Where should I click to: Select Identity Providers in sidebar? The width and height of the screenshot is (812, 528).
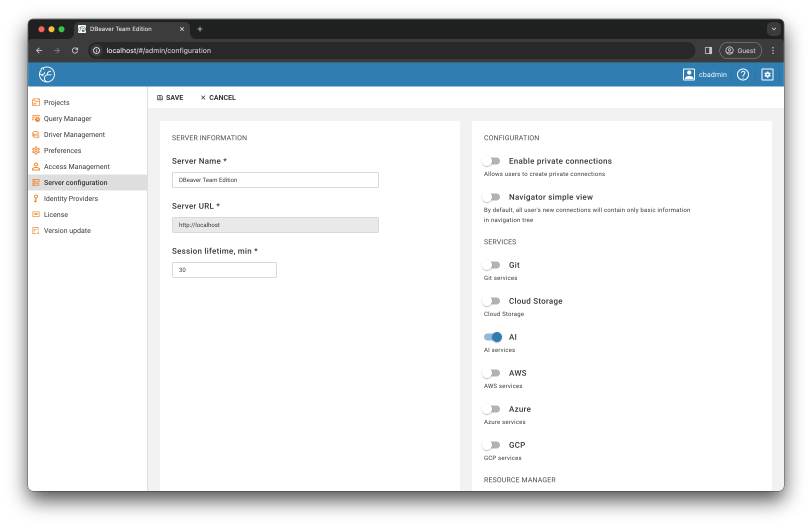[87, 198]
